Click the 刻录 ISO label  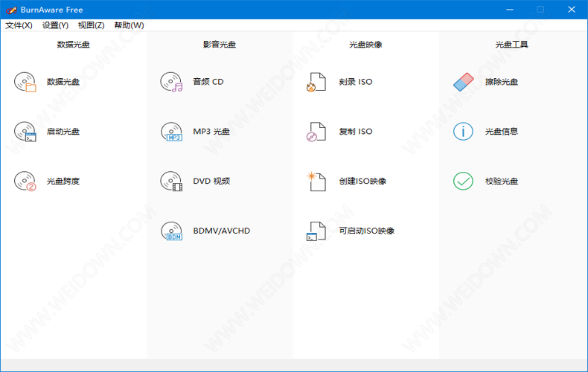tap(356, 82)
